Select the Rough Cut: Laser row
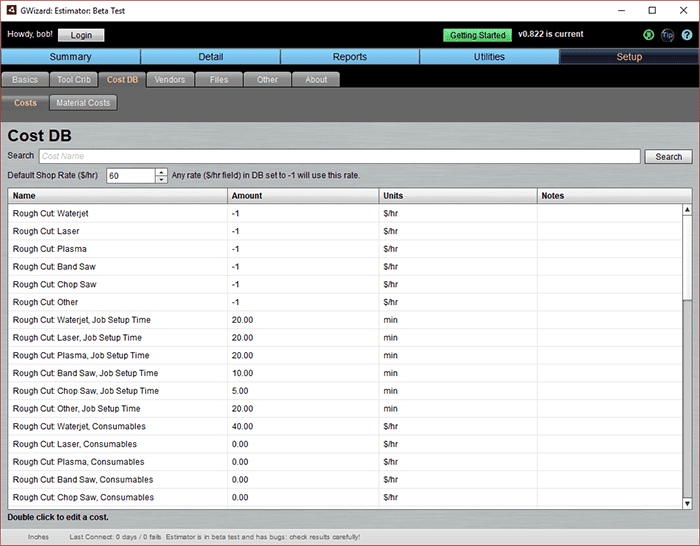This screenshot has height=546, width=700. click(345, 231)
